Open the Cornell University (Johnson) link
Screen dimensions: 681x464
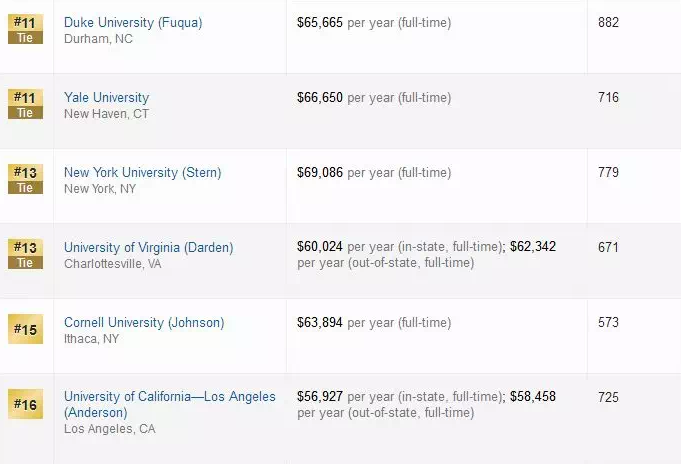tap(144, 322)
